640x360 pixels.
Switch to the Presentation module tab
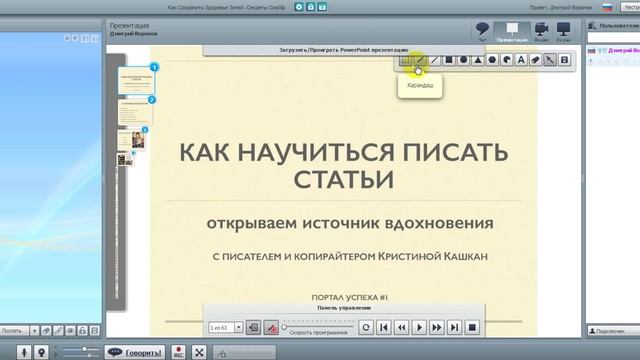tap(512, 32)
